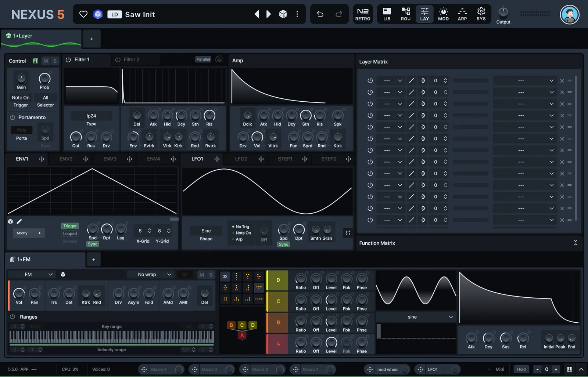The width and height of the screenshot is (588, 377).
Task: Favorite the preset with the heart icon
Action: (x=83, y=14)
